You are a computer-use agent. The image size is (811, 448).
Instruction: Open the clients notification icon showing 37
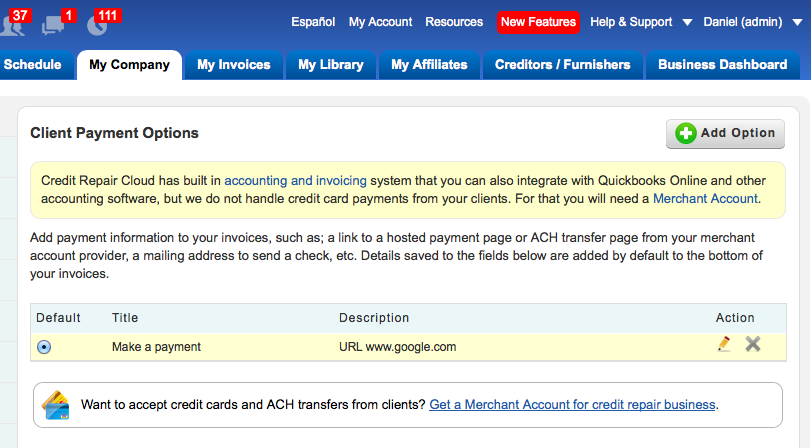pos(13,22)
